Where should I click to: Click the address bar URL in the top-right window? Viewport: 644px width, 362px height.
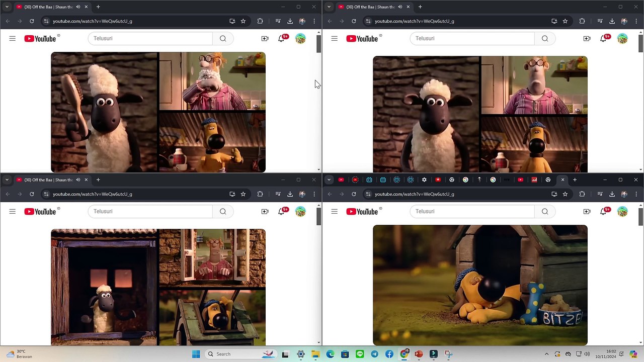click(415, 21)
